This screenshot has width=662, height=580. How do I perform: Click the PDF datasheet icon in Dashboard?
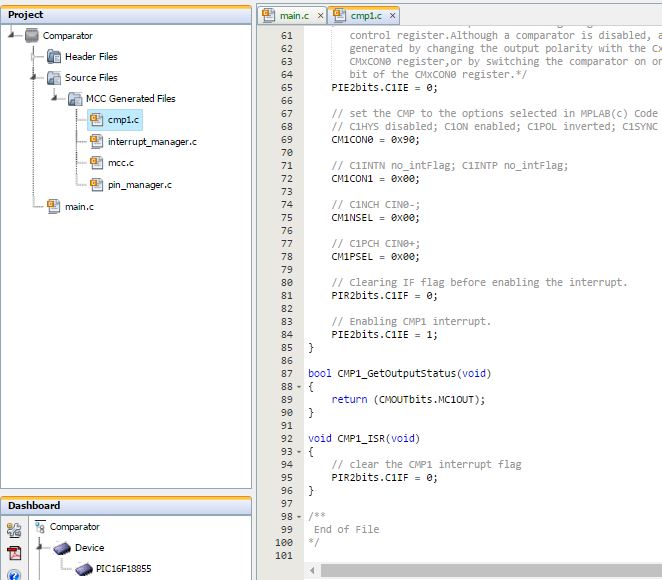tap(14, 553)
